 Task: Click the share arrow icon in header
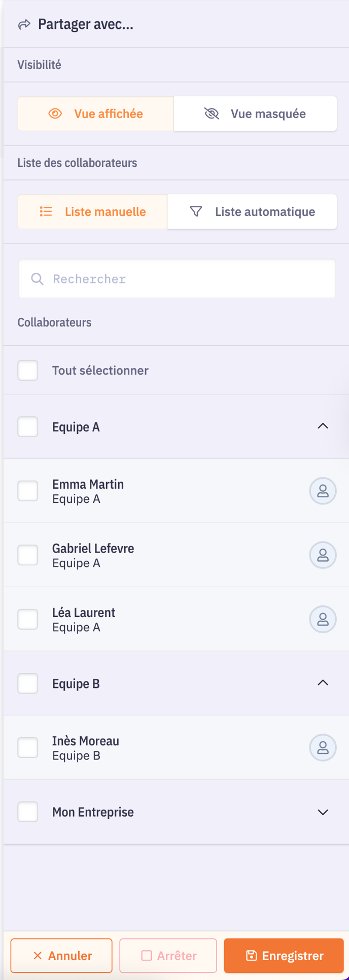click(x=24, y=24)
